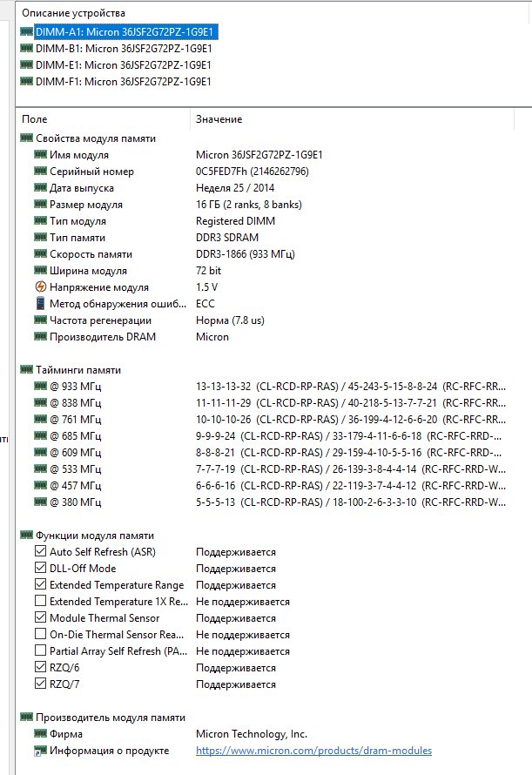Click the Серийный номер row icon

[x=41, y=171]
